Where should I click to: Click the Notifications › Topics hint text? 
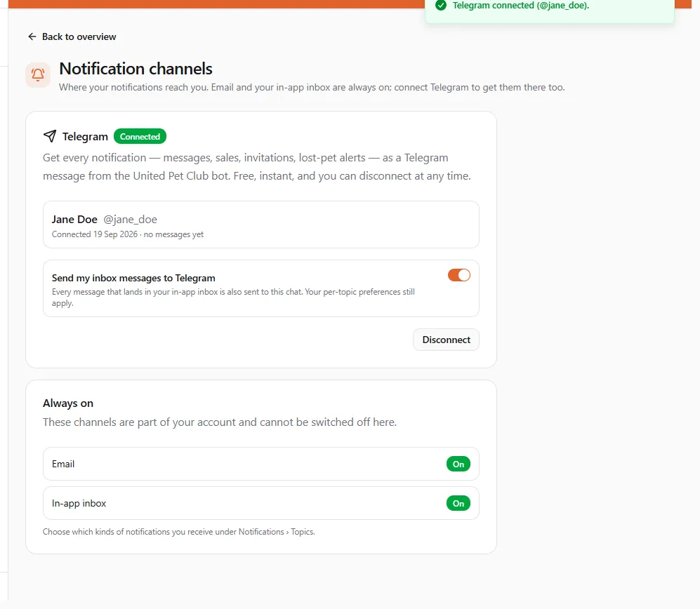coord(179,532)
